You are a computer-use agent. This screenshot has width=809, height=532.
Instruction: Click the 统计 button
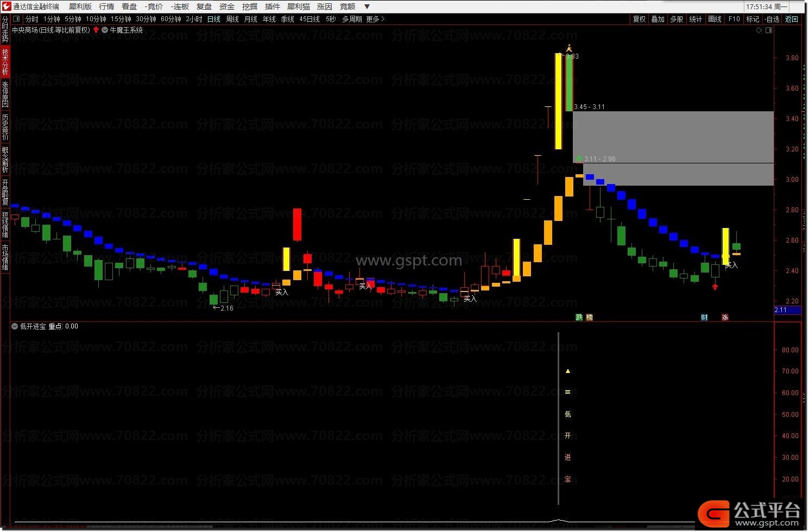pyautogui.click(x=696, y=19)
